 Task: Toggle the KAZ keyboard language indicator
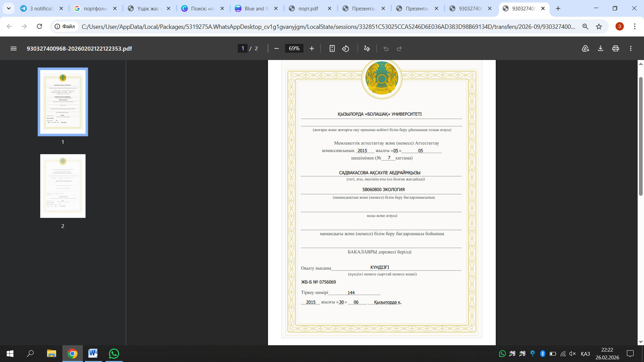(585, 354)
